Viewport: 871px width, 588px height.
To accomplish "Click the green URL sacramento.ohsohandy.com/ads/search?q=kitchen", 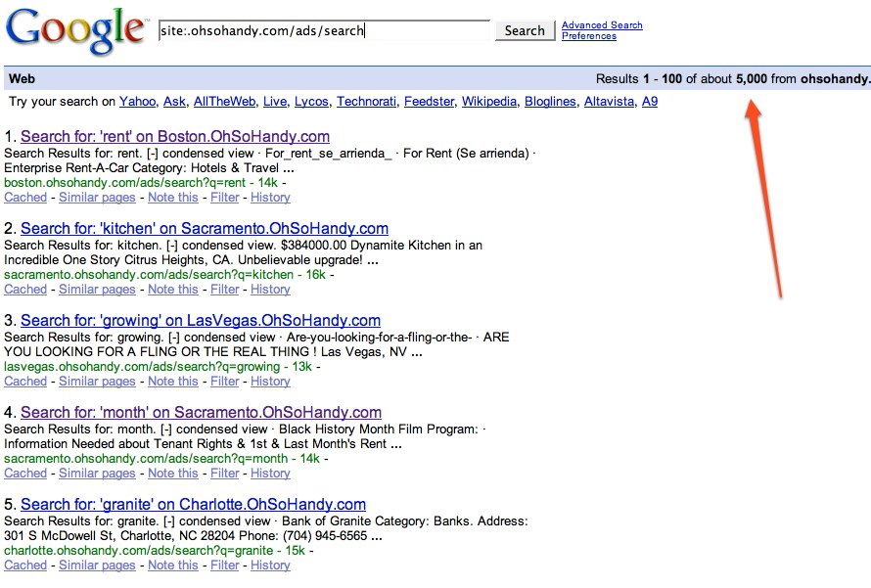I will 149,275.
